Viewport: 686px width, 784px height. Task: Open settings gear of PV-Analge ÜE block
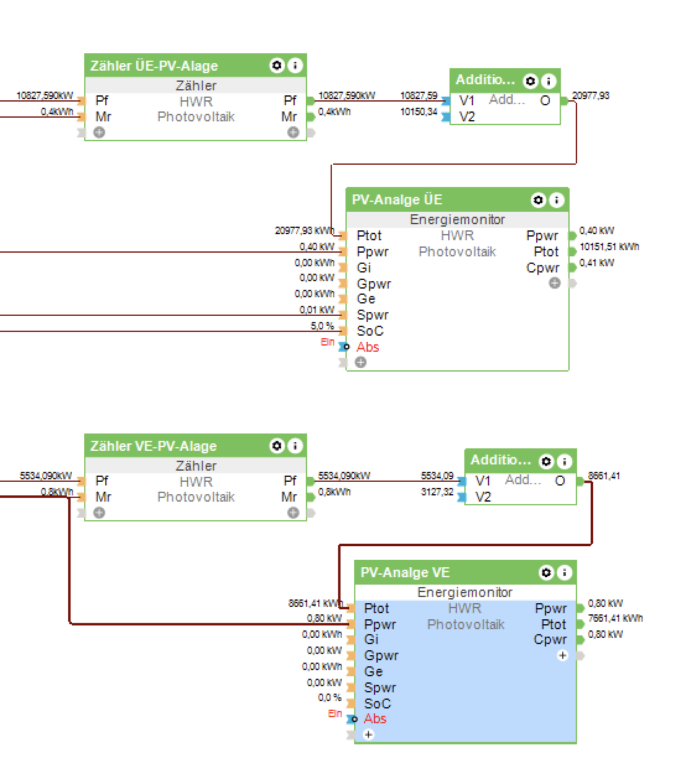(x=538, y=199)
